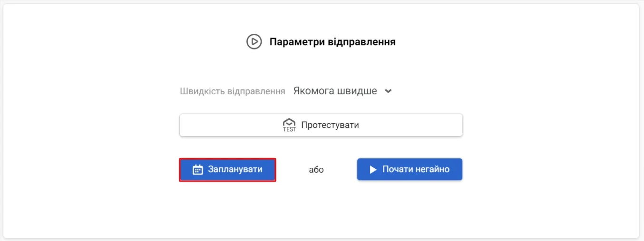Screen dimensions: 644x241
Task: Click the calendar icon in Запланувати
Action: click(x=198, y=170)
